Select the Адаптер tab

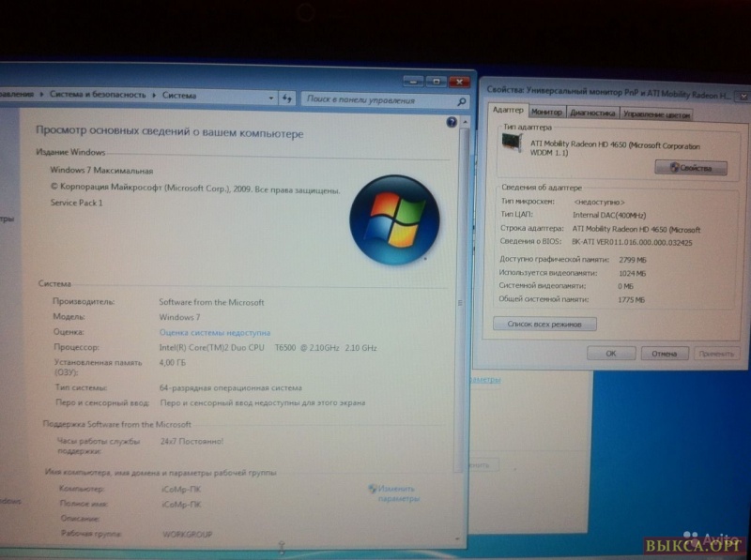click(x=506, y=110)
